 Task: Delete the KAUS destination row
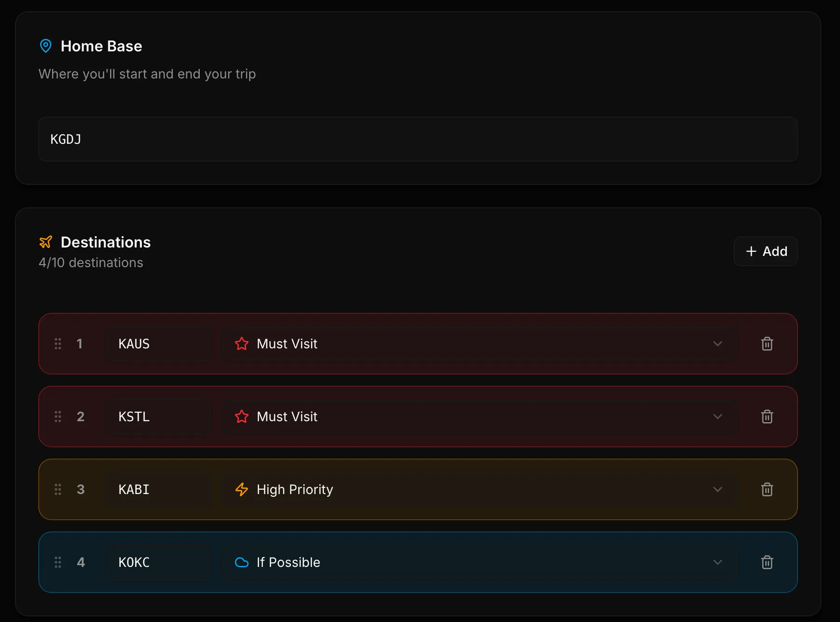tap(767, 344)
